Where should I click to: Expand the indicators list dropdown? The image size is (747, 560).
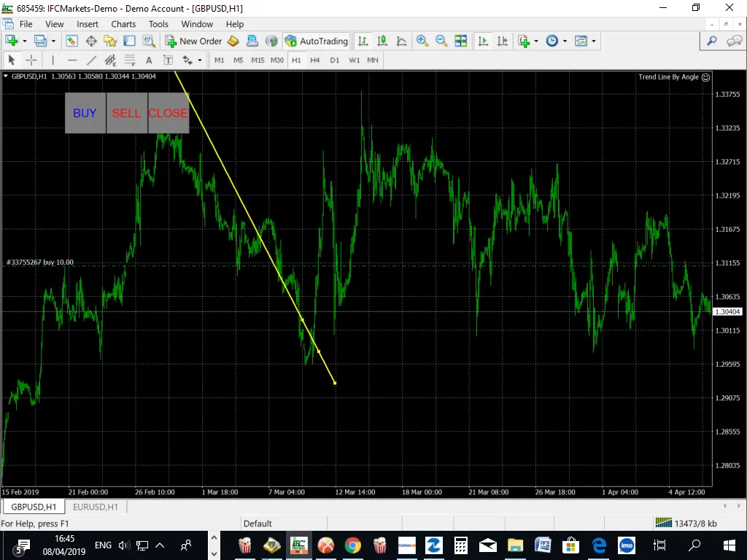(536, 41)
